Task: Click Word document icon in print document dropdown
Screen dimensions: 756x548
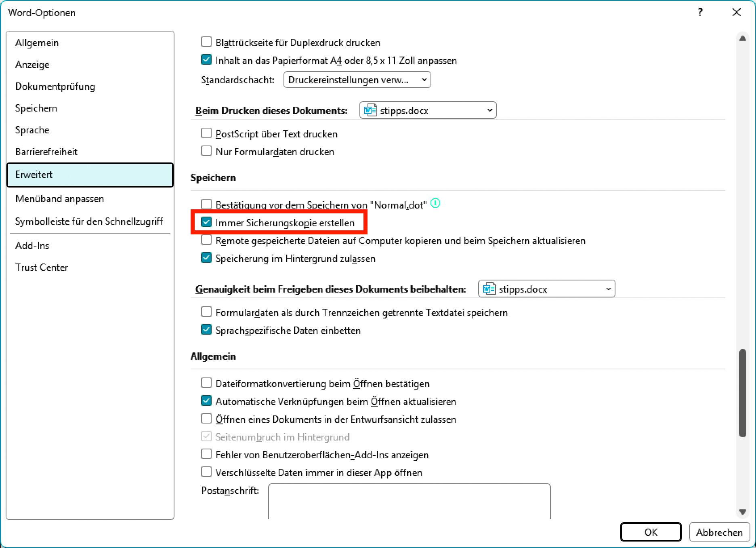Action: coord(370,110)
